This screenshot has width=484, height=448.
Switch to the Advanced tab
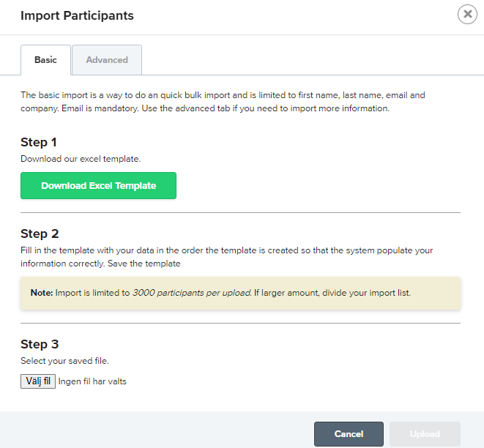[107, 60]
